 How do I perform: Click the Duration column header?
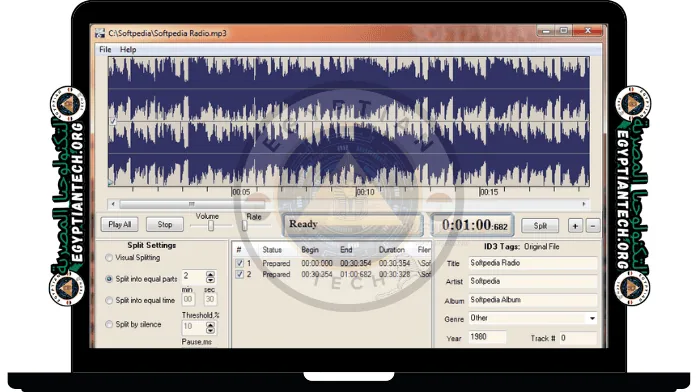(x=392, y=250)
